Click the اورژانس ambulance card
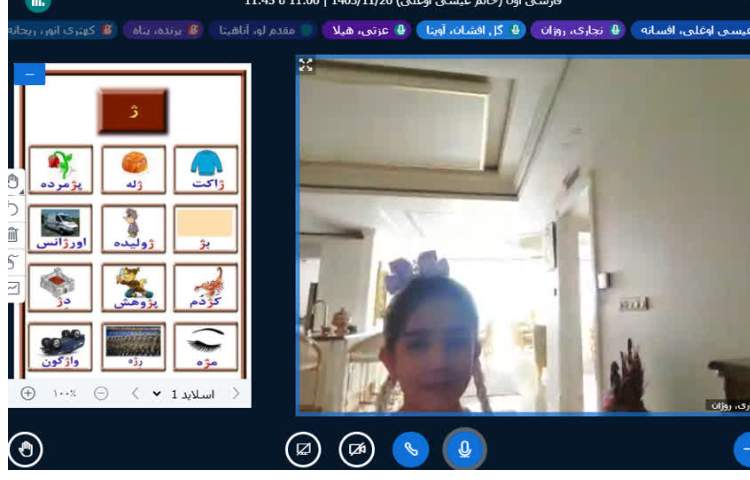 [x=61, y=229]
